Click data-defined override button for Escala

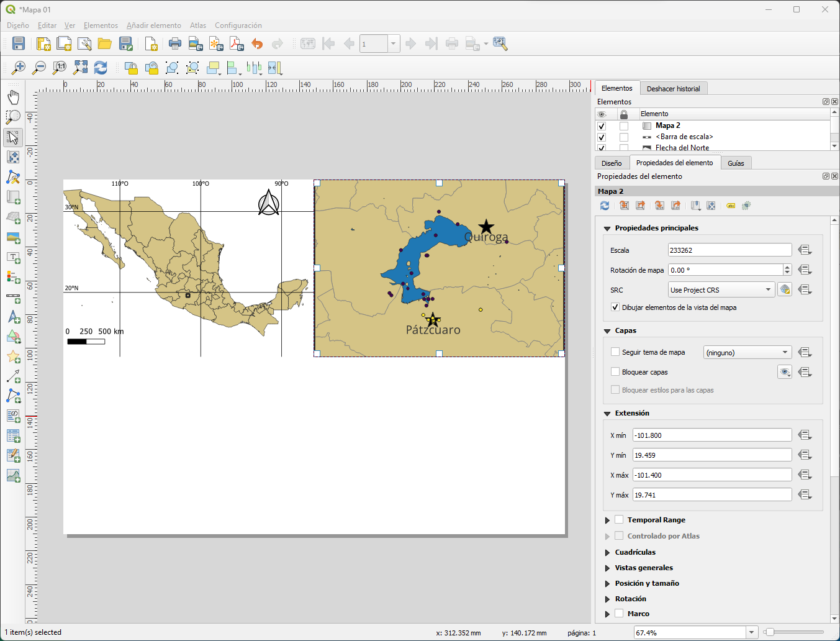pos(805,250)
